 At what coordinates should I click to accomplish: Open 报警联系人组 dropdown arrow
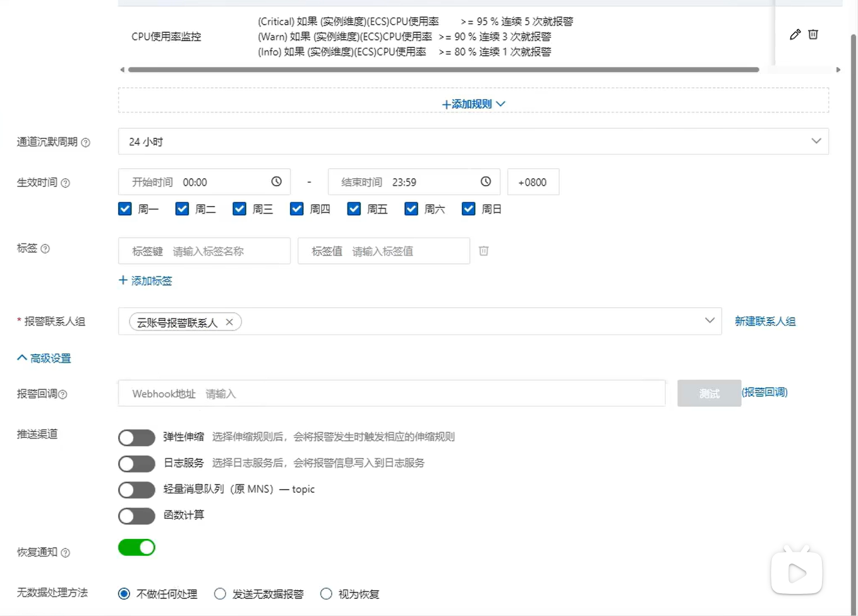pyautogui.click(x=710, y=320)
